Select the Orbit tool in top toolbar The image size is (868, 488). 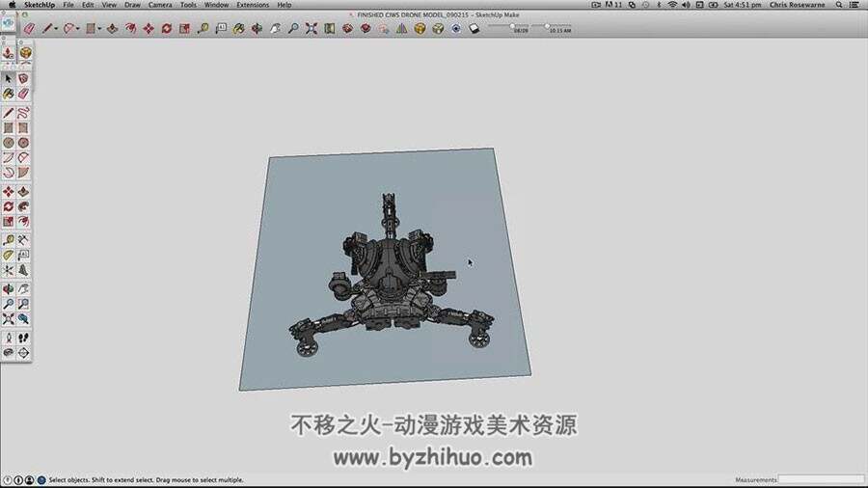[257, 28]
